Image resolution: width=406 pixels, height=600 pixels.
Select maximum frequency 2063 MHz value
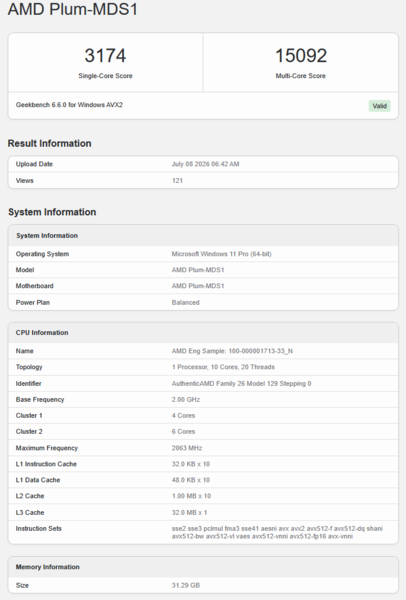[187, 448]
